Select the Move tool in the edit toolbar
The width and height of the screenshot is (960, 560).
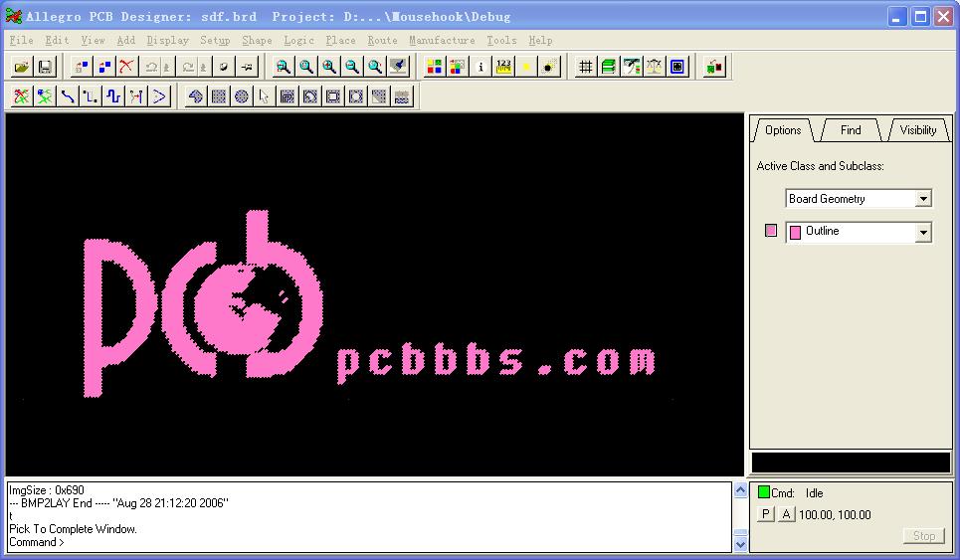[81, 66]
